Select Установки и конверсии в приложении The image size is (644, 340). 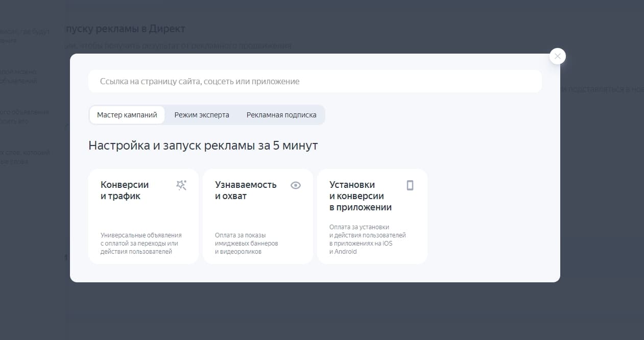pos(372,216)
